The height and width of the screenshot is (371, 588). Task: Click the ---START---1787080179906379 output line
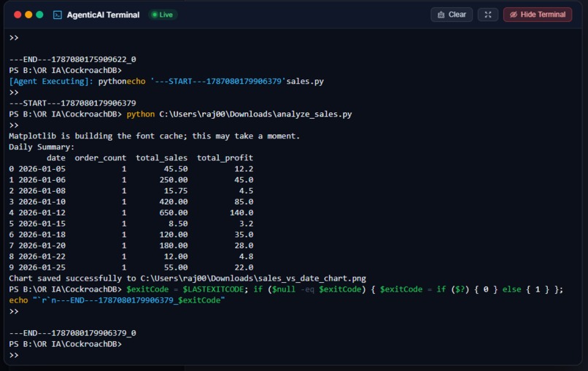[x=72, y=103]
